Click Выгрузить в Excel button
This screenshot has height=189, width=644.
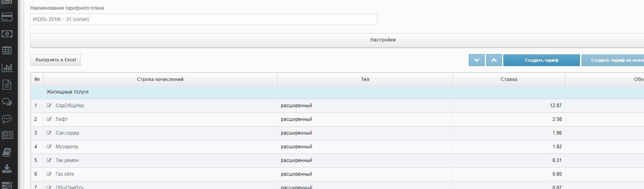tap(56, 60)
